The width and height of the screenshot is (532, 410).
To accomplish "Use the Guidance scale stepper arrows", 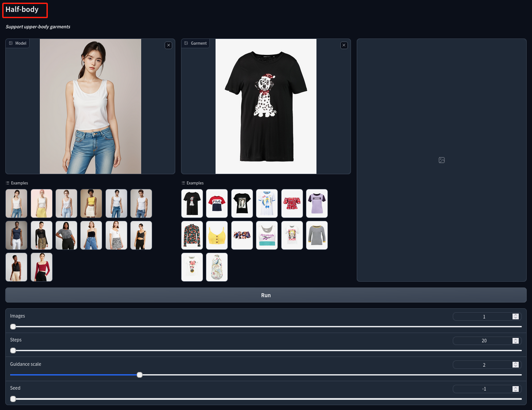I will tap(516, 365).
